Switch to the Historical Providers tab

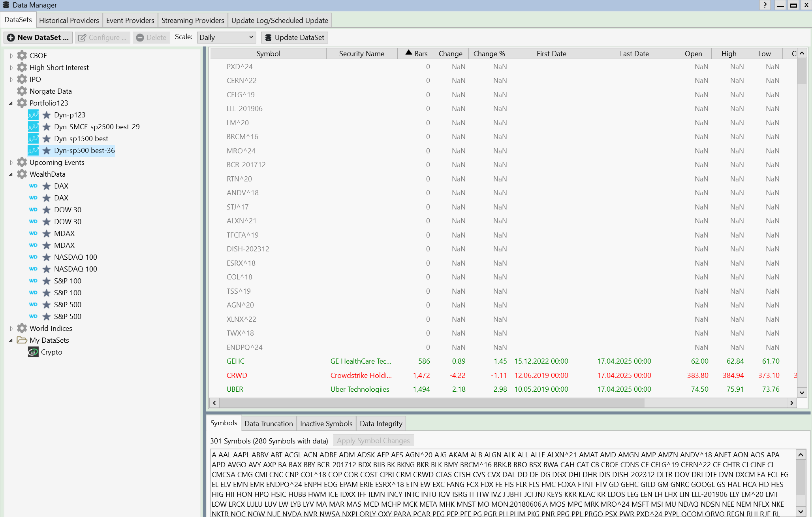tap(69, 20)
